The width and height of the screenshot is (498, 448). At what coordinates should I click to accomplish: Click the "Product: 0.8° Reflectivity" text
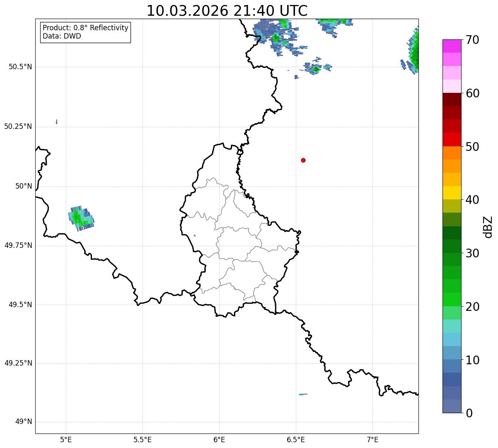(85, 28)
